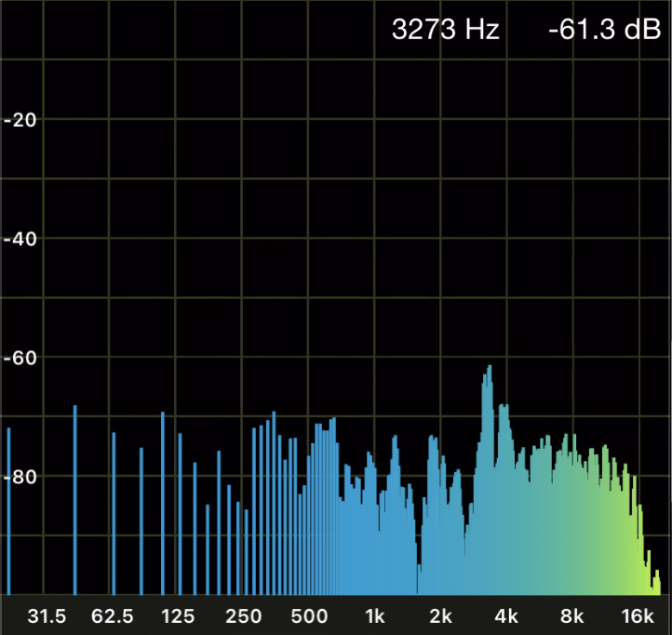Screen dimensions: 672x635
Task: Click the 3273 Hz peak frequency readout
Action: [x=446, y=30]
